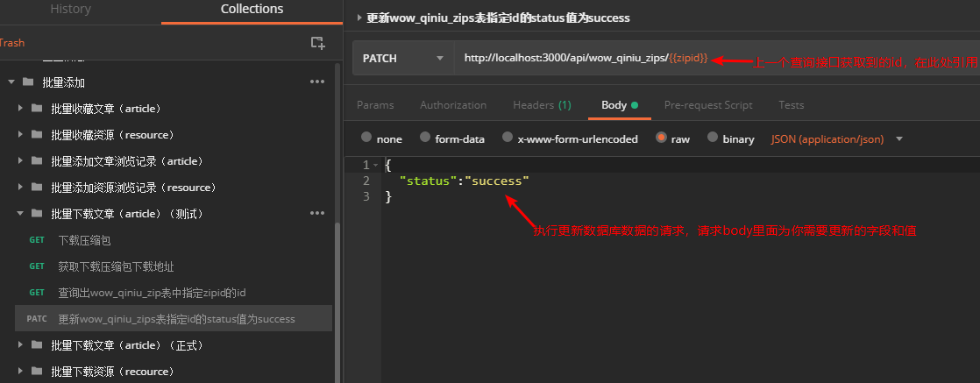Select x-www-form-urlencoded body type radio

pos(508,138)
